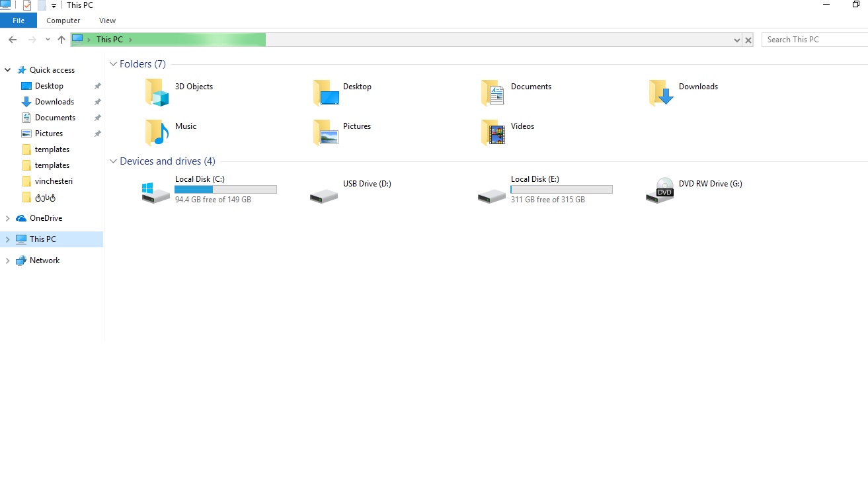The height and width of the screenshot is (482, 868).
Task: Click the New folder icon in the title bar
Action: 42,5
